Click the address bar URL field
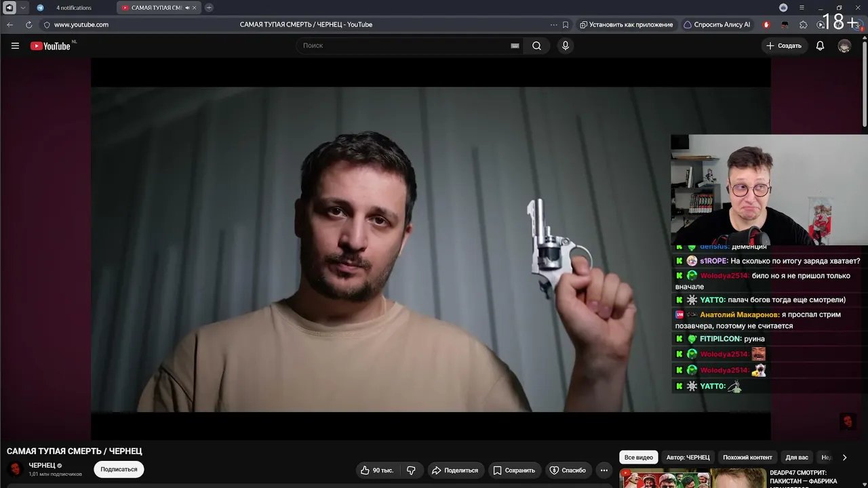Viewport: 868px width, 488px height. tap(305, 24)
